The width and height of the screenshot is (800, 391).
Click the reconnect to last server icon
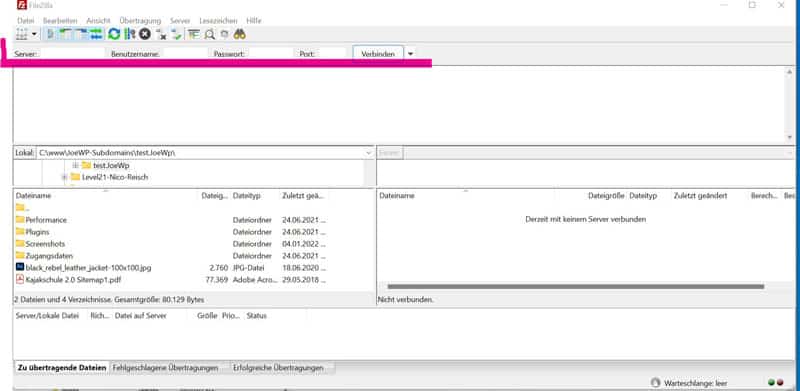pos(177,34)
